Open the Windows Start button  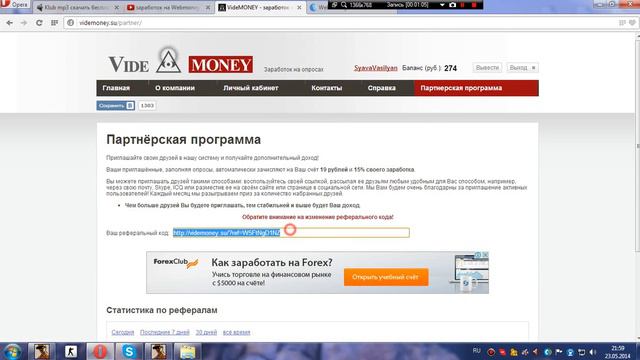(x=12, y=351)
